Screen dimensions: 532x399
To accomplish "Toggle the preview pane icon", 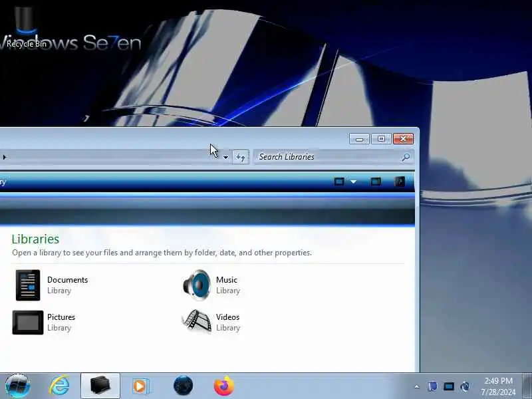I will point(376,182).
